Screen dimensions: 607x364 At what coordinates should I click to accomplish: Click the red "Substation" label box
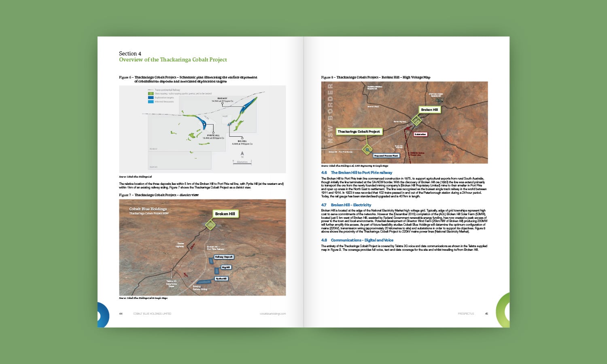point(420,134)
